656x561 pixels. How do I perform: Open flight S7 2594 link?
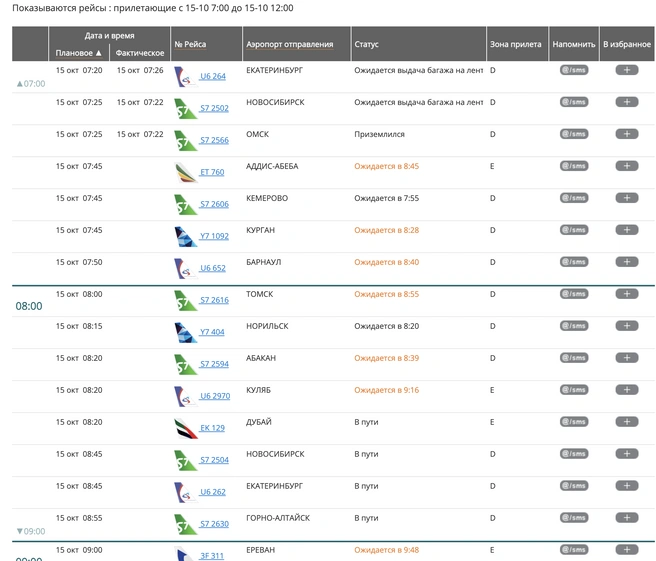point(214,364)
